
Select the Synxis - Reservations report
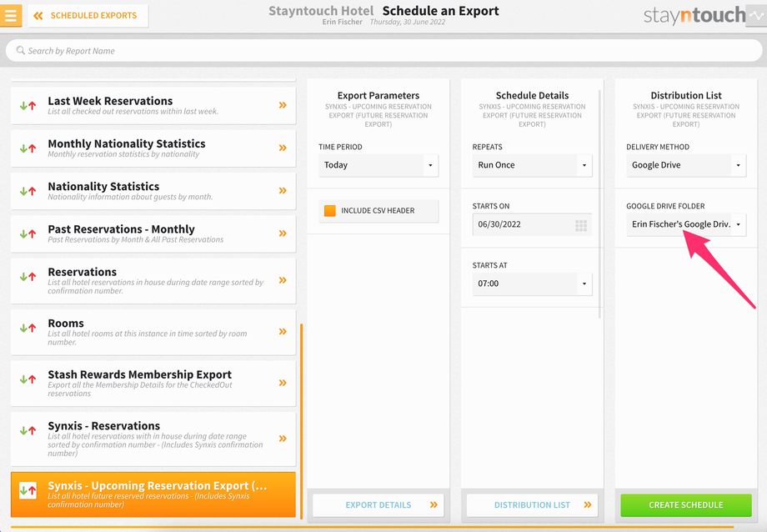153,439
